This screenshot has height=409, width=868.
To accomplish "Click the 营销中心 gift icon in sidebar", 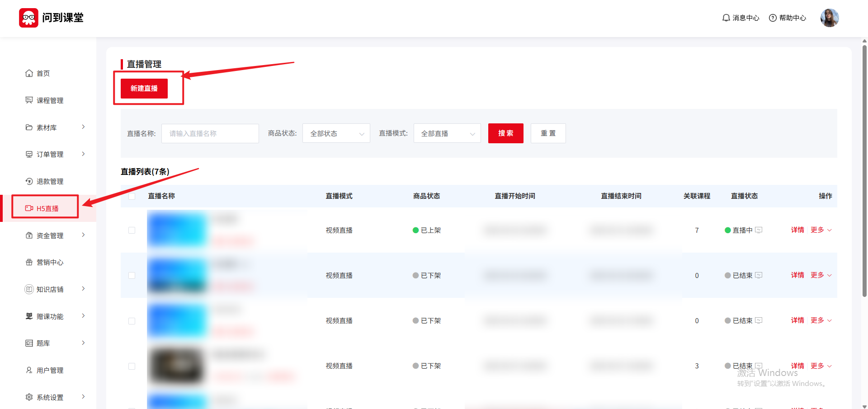I will (29, 262).
